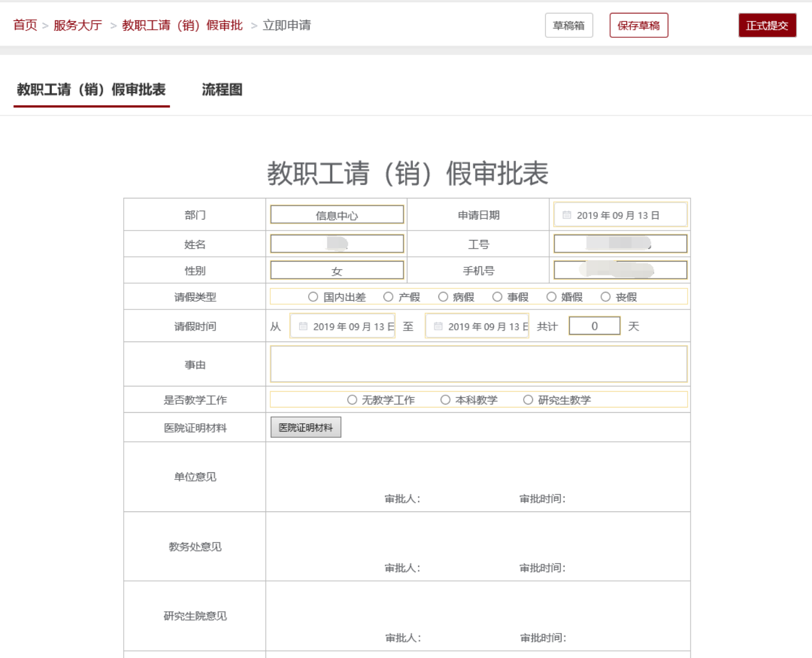812x658 pixels.
Task: Click the 申请日期 date field
Action: 620,215
